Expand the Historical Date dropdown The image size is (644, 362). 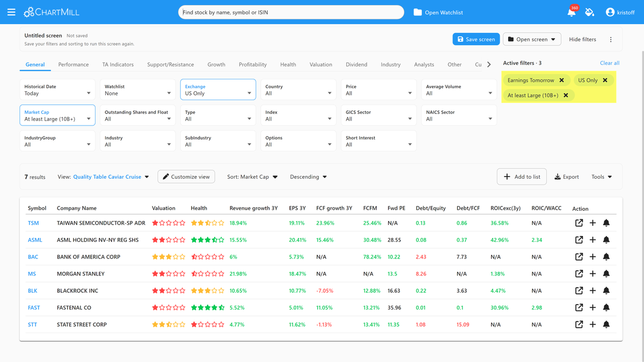pos(57,90)
